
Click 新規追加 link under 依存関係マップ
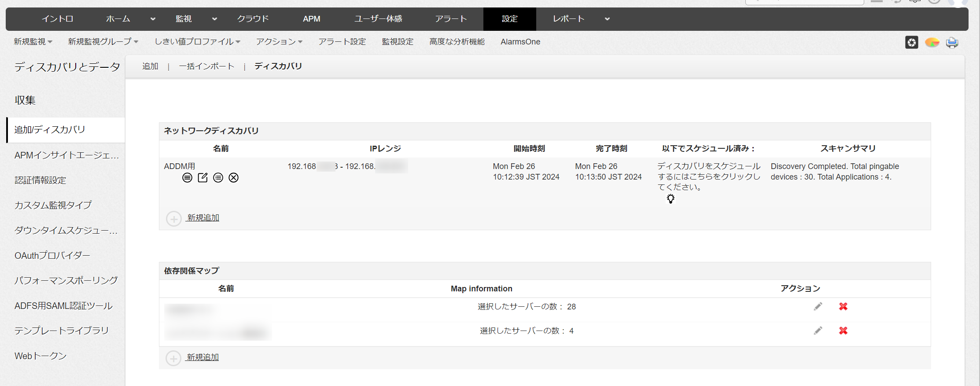coord(203,357)
